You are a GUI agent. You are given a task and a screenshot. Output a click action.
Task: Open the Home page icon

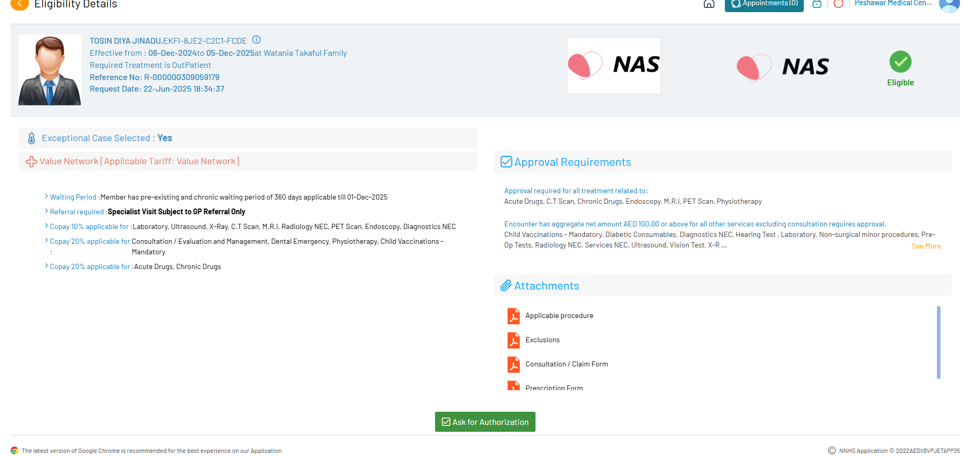click(709, 4)
